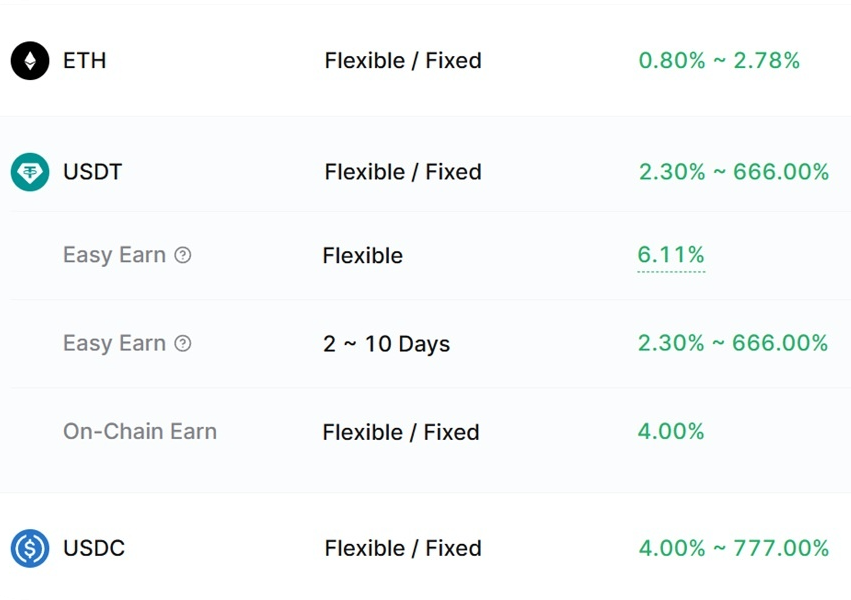Click the Flexible term label under Easy Earn
The height and width of the screenshot is (600, 851).
362,255
